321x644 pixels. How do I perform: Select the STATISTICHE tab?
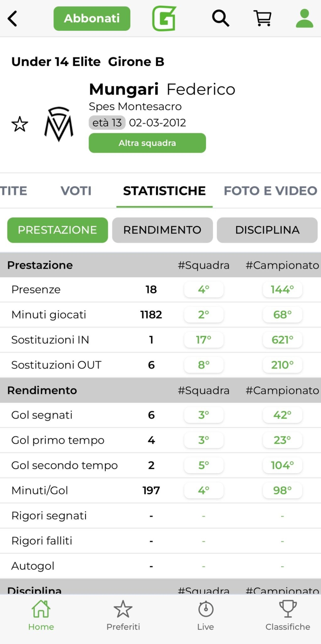click(164, 191)
